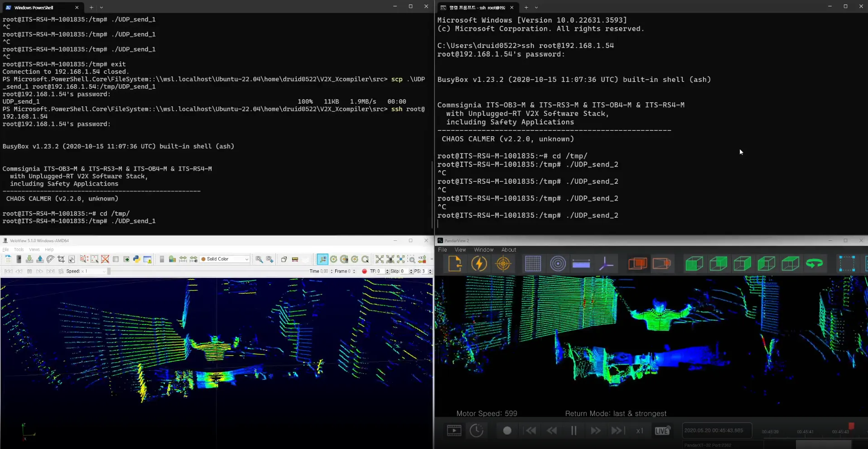
Task: Toggle the coordinate axes icon in PandarView
Action: (606, 263)
